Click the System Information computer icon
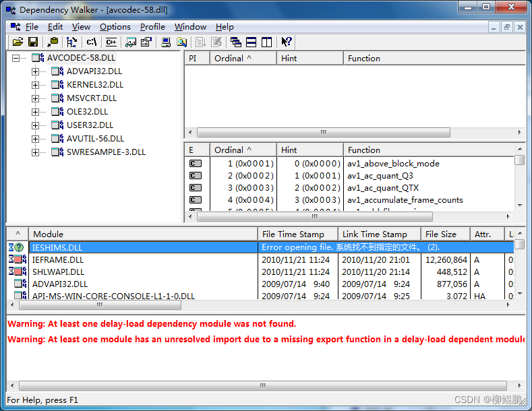 click(166, 42)
